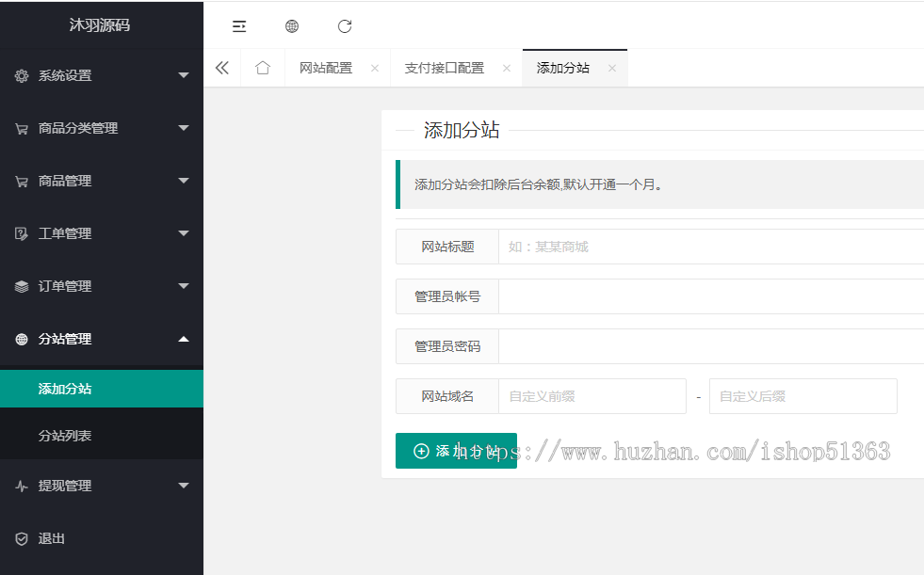Expand the 商品管理 menu arrow
The height and width of the screenshot is (575, 924).
(x=184, y=181)
